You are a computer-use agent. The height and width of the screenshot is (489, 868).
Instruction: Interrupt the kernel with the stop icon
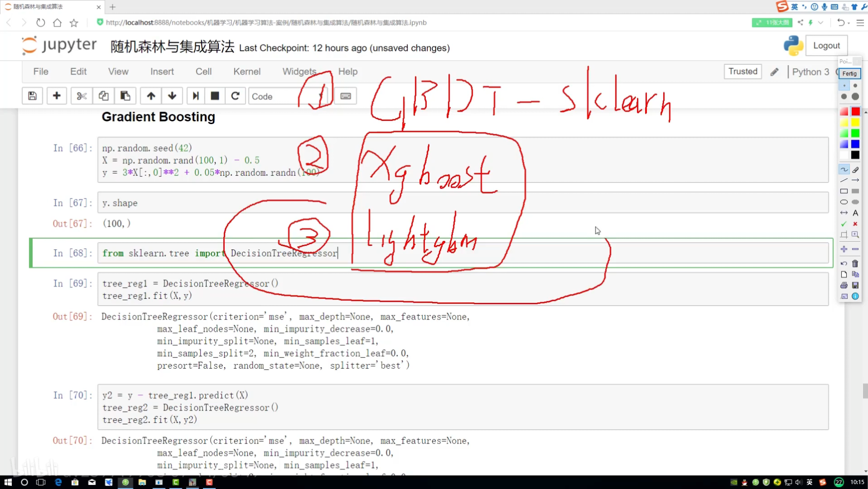215,96
